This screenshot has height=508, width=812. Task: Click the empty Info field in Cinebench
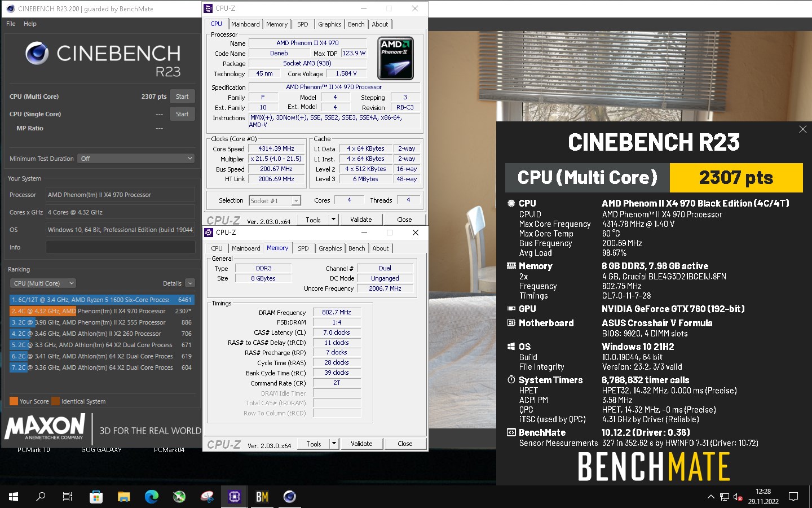click(x=120, y=247)
